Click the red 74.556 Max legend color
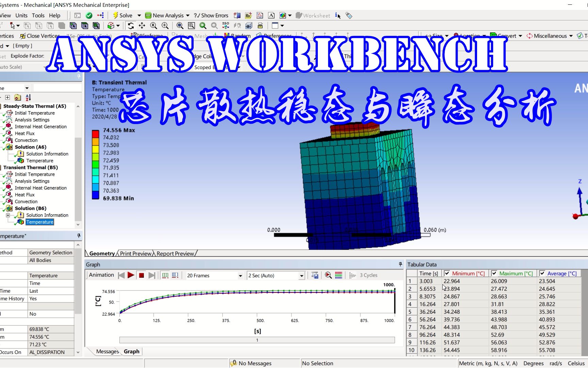Viewport: 588px width, 368px height. pyautogui.click(x=95, y=134)
